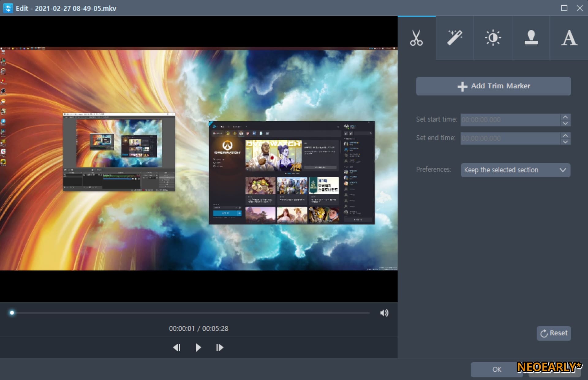Screen dimensions: 588x380
Task: Decrease the start time with down arrow
Action: point(565,123)
